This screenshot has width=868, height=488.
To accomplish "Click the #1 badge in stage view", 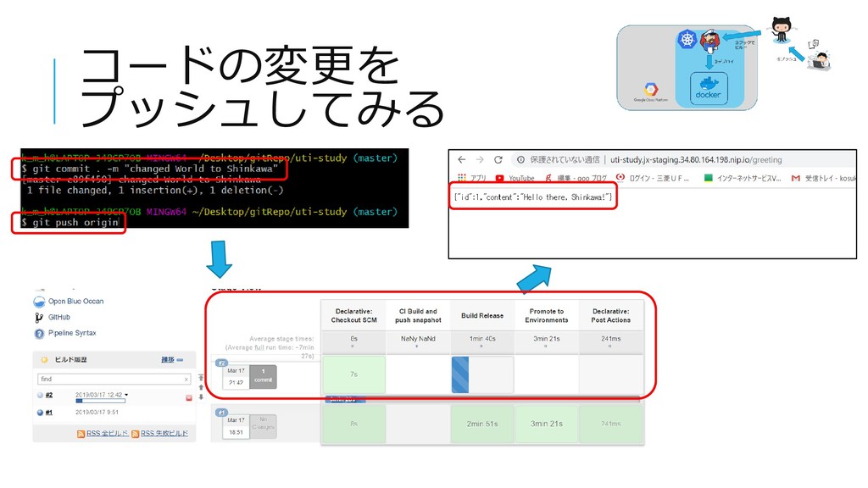I will click(x=221, y=413).
